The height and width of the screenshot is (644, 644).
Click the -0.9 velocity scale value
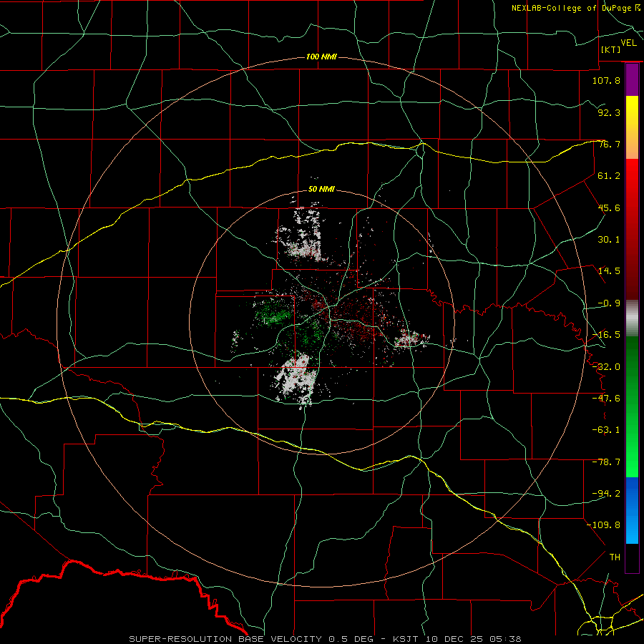click(x=609, y=303)
